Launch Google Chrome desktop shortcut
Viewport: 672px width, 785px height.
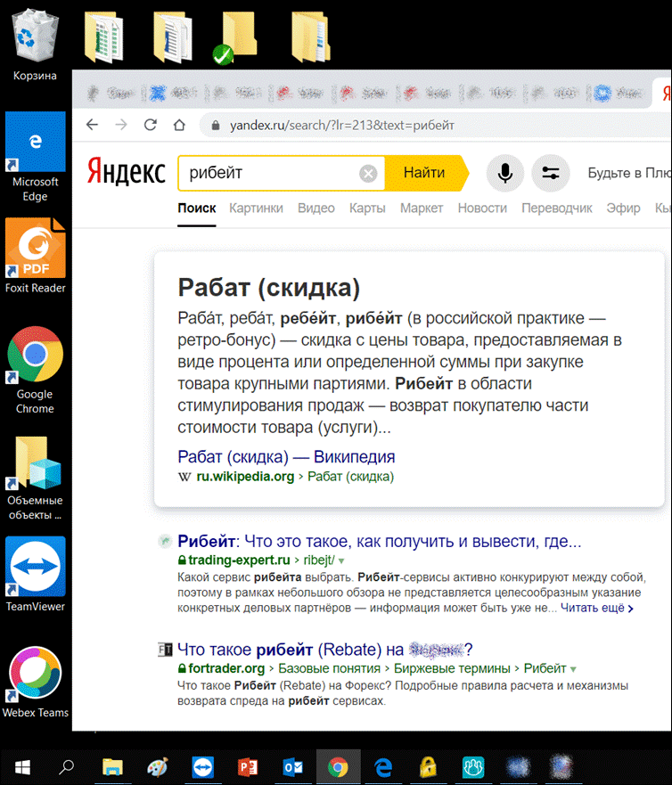[35, 370]
